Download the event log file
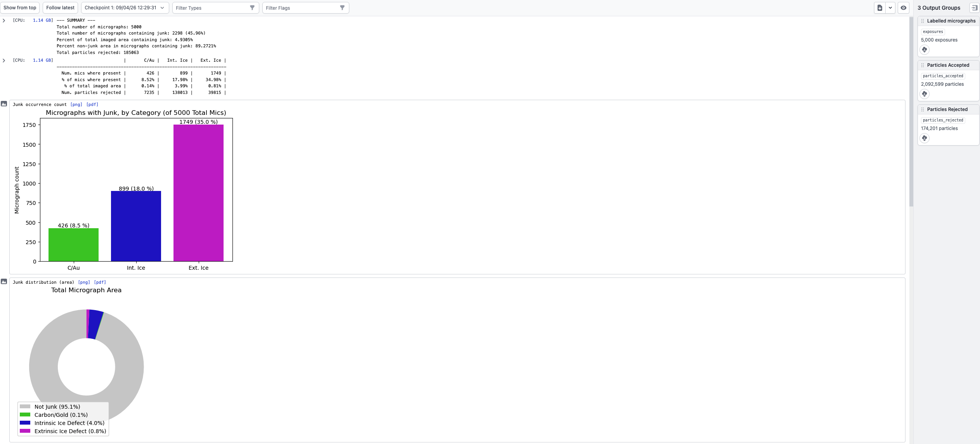The width and height of the screenshot is (980, 444). pos(879,8)
